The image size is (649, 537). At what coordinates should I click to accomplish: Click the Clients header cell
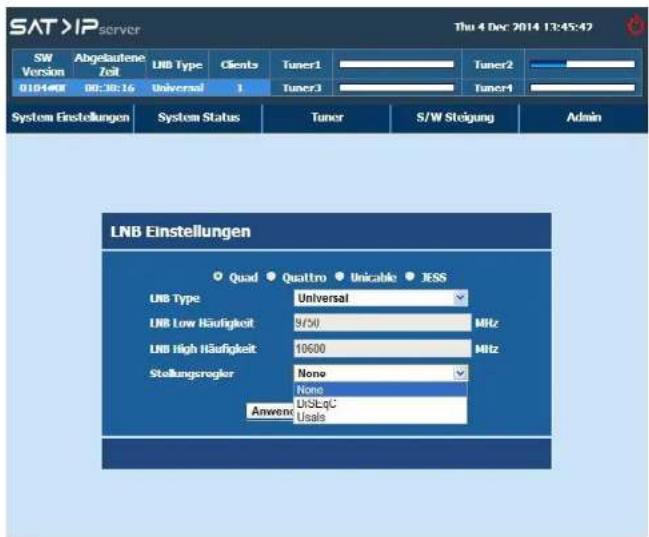(239, 65)
